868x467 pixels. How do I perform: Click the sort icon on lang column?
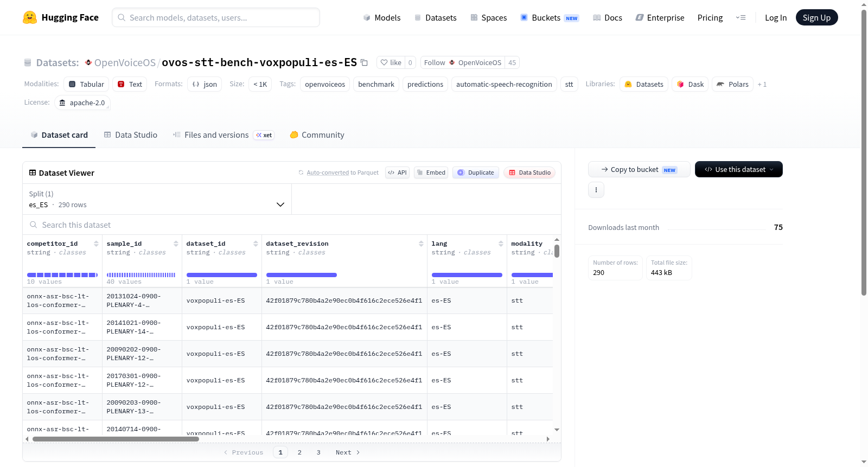click(501, 244)
